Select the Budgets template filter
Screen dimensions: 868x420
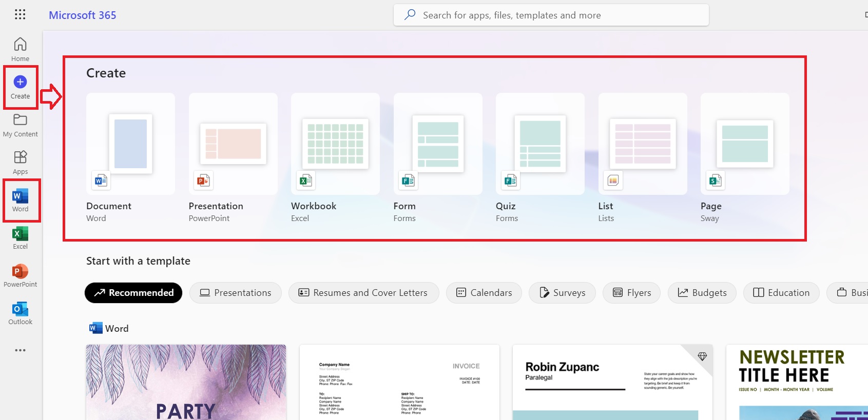(702, 293)
